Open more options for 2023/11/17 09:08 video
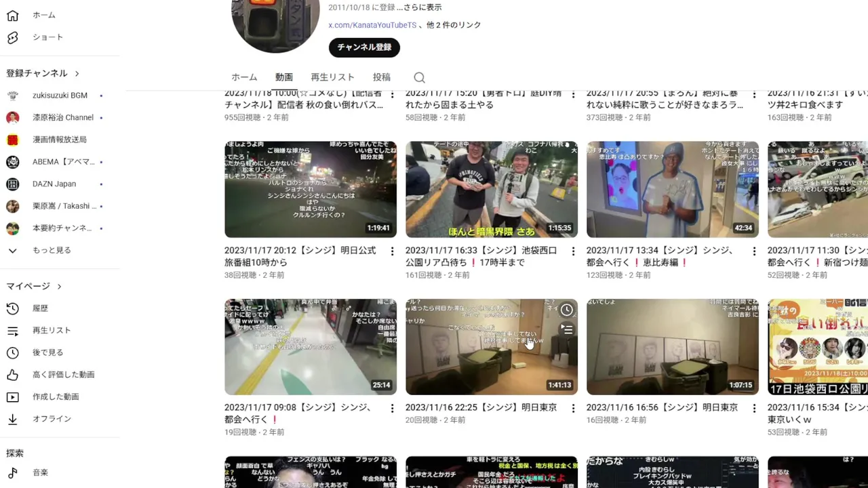The height and width of the screenshot is (488, 868). 392,409
